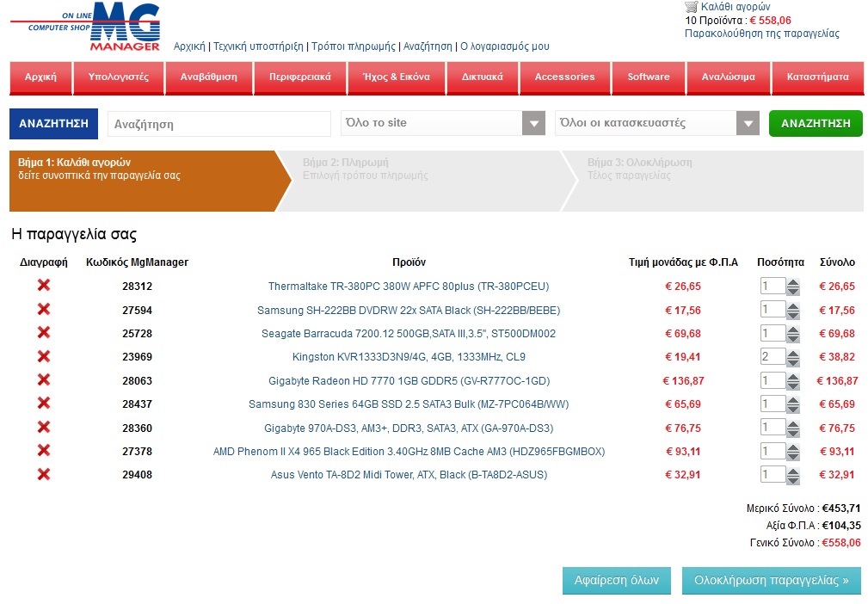Click the Αφαίρεση όλων button
Viewport: 868px width, 604px height.
tap(617, 581)
